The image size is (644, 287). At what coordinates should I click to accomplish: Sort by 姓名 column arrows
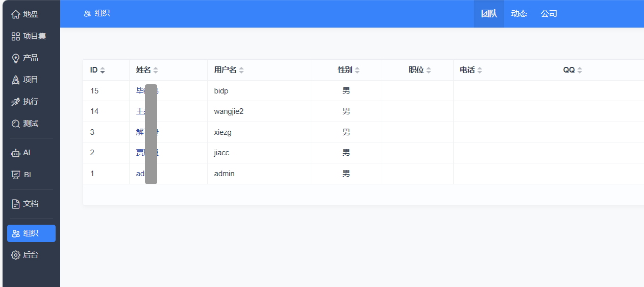(x=156, y=70)
